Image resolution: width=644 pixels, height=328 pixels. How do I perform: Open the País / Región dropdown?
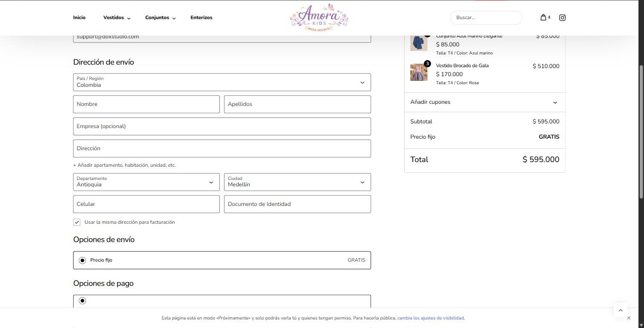tap(222, 82)
